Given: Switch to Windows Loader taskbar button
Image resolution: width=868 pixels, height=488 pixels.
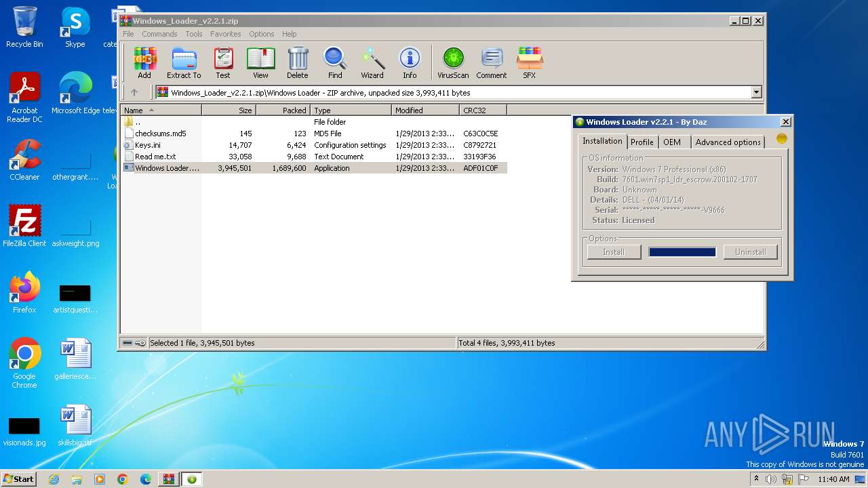Looking at the screenshot, I should click(x=192, y=479).
